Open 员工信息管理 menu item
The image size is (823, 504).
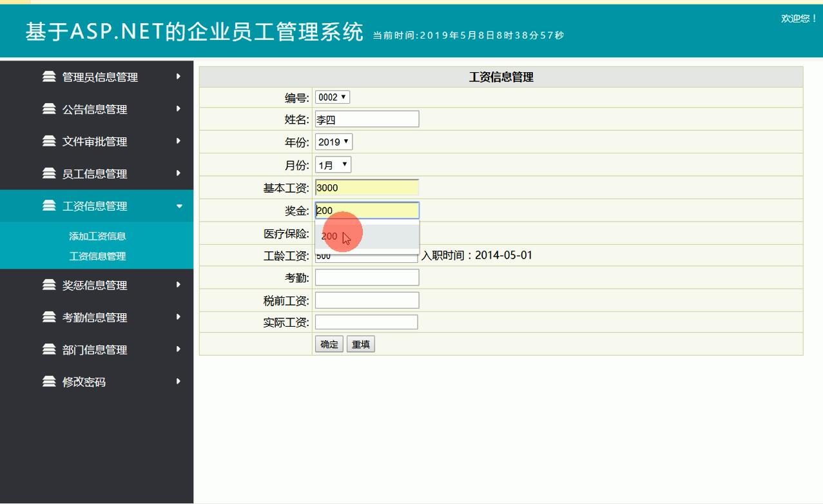tap(97, 173)
